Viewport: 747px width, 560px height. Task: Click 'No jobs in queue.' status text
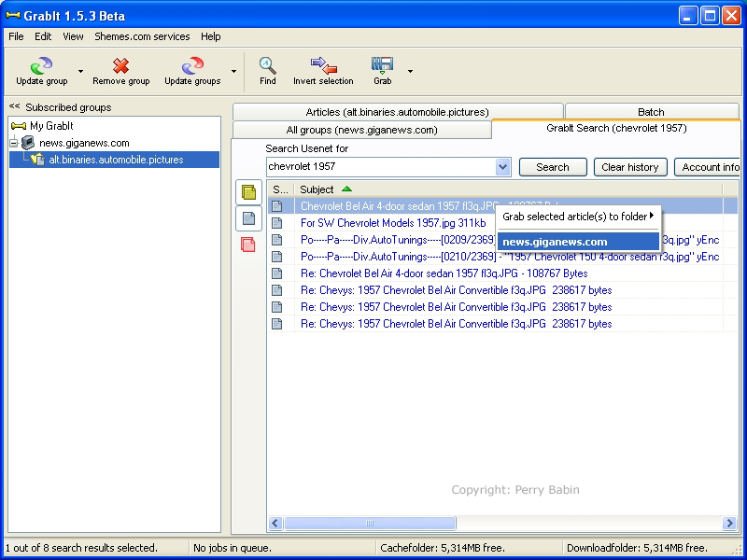click(232, 548)
